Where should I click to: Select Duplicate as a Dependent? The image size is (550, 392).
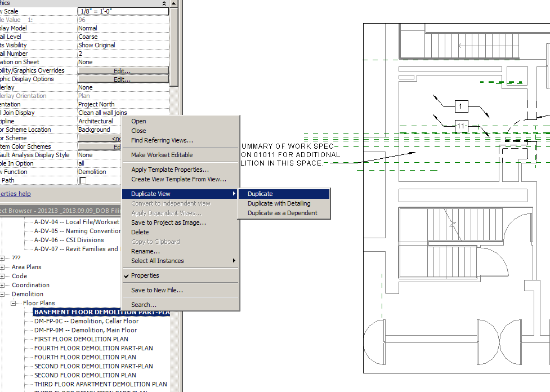coord(282,213)
